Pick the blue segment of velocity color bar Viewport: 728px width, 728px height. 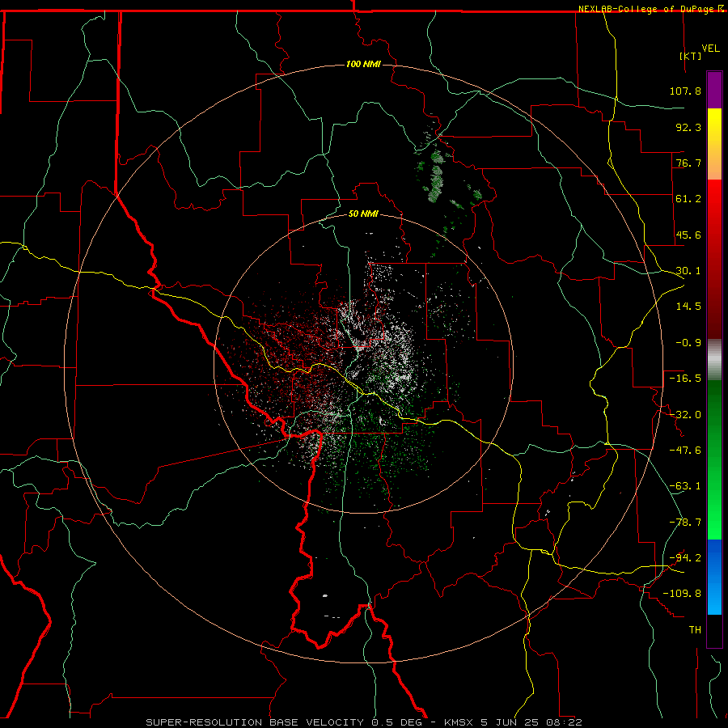[x=714, y=577]
